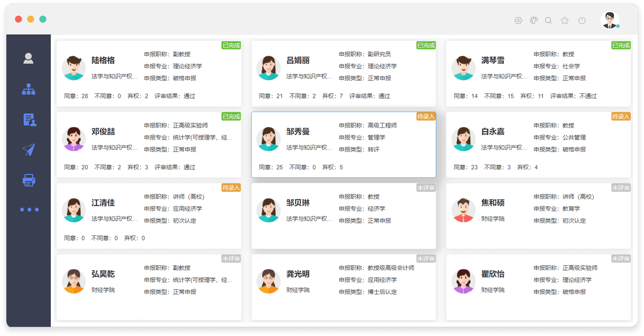This screenshot has width=644, height=336.
Task: Open the three-dots more menu
Action: [x=29, y=210]
